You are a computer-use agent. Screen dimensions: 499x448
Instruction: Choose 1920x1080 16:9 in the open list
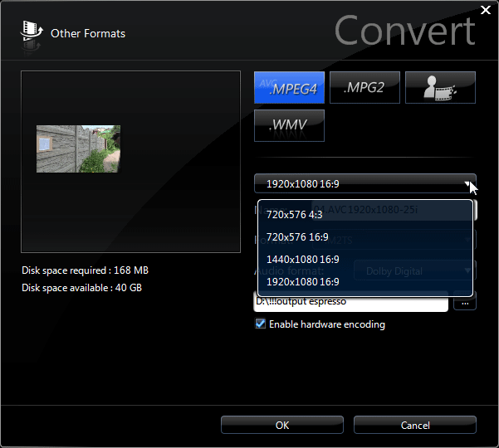(365, 282)
